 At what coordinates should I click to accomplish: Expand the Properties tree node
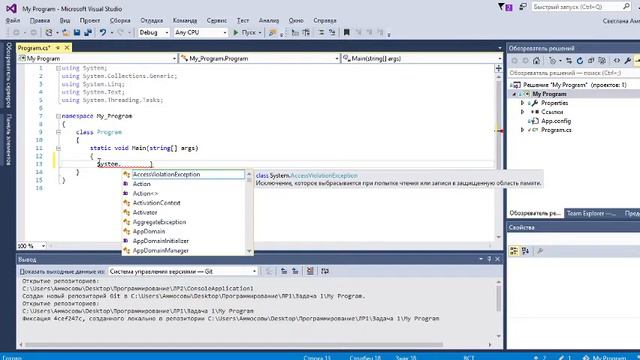tap(522, 103)
